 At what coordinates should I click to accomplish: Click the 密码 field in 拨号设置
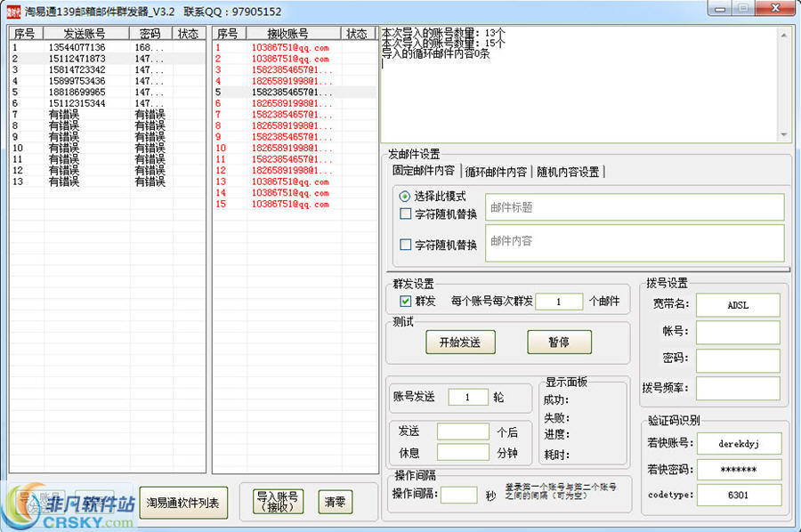point(738,360)
